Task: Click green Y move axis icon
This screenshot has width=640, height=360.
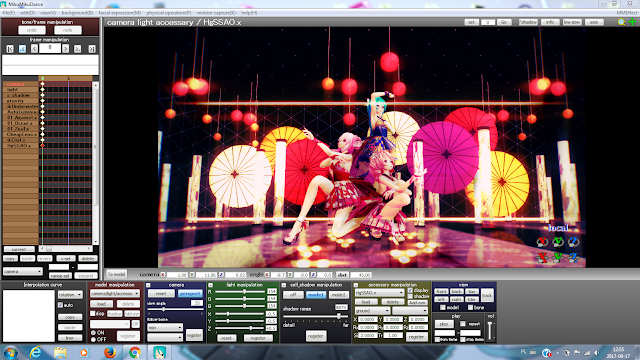Action: tap(558, 257)
